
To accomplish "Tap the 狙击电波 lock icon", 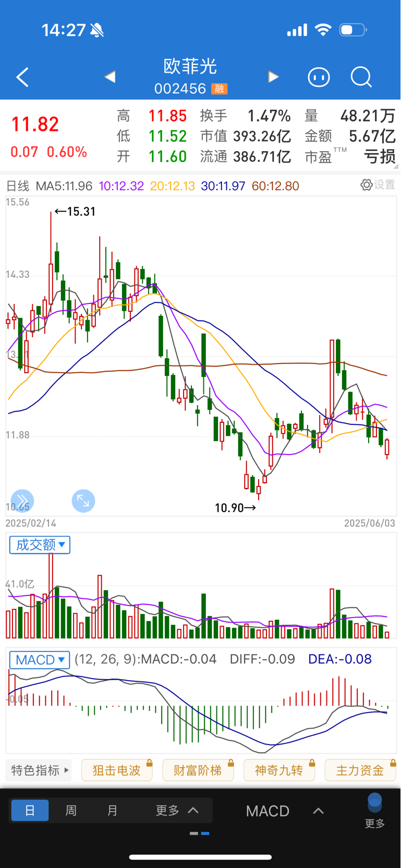I will coord(149,763).
